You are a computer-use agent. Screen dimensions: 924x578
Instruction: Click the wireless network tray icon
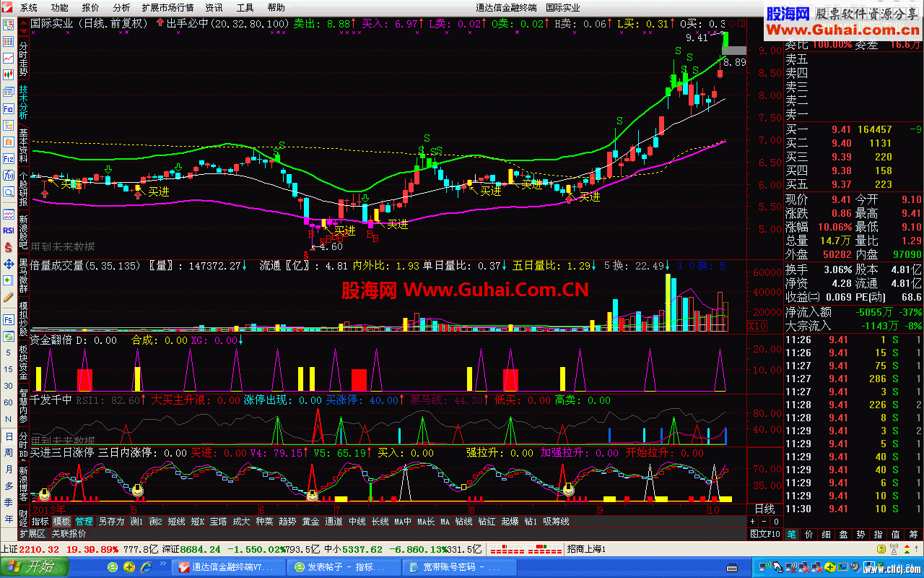764,567
